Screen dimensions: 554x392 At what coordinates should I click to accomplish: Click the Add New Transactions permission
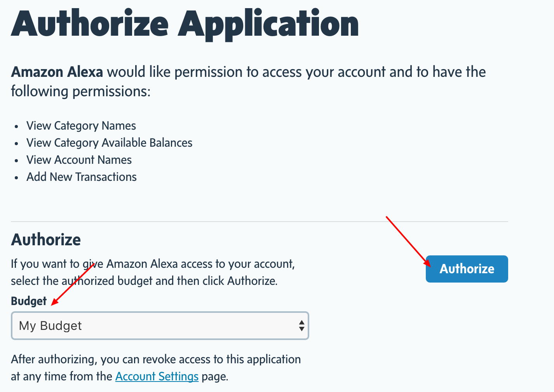82,177
